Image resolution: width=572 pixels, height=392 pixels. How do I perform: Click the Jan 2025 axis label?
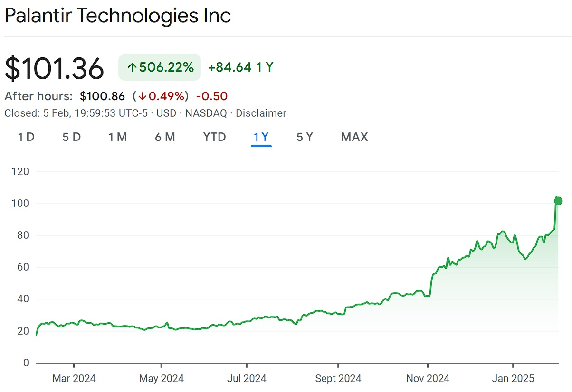click(513, 378)
